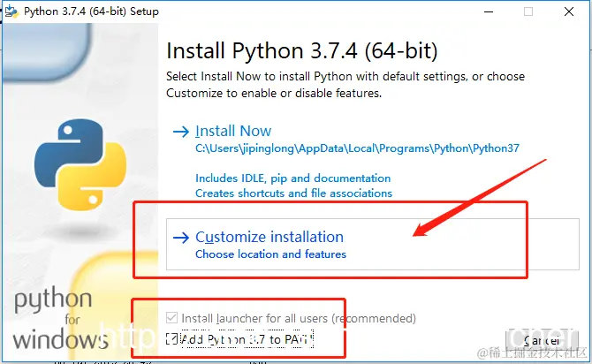Click the Python setup icon in title bar
The width and height of the screenshot is (592, 364).
(x=11, y=11)
